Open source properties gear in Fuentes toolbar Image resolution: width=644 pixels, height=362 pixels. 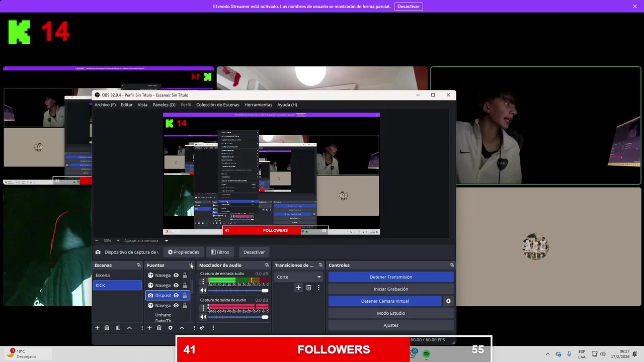pyautogui.click(x=170, y=328)
